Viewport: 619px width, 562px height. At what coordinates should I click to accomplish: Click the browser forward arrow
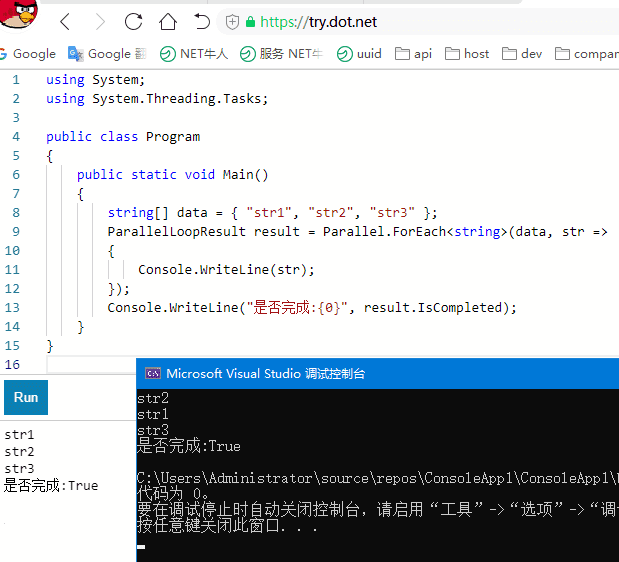pyautogui.click(x=99, y=21)
